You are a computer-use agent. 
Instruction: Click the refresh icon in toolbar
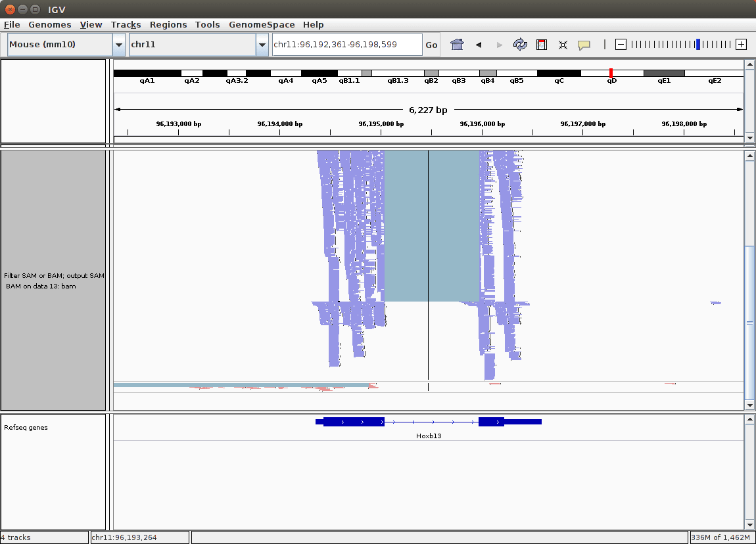(x=520, y=45)
